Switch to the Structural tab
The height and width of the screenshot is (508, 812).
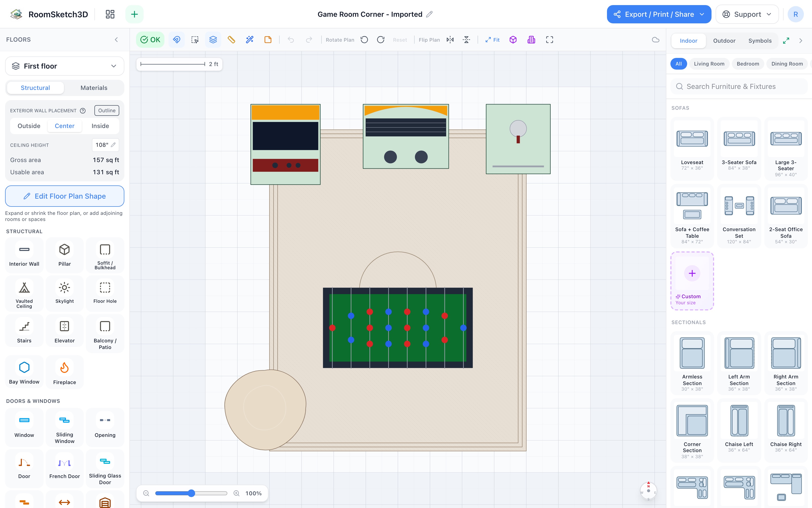click(35, 88)
